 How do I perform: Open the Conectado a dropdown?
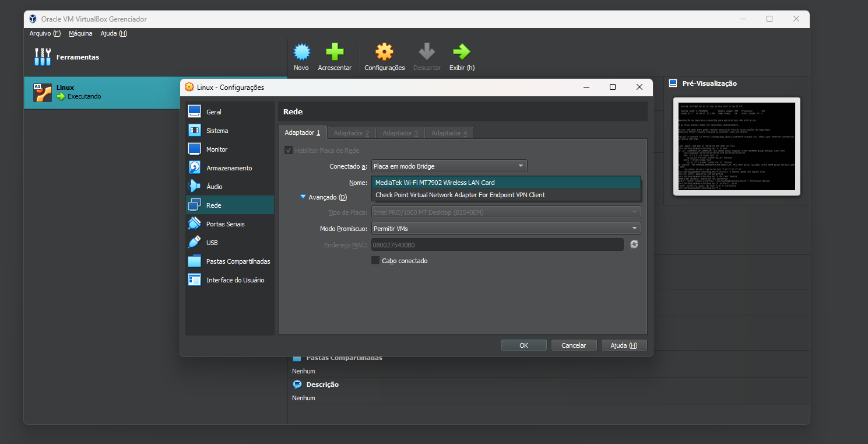[449, 166]
